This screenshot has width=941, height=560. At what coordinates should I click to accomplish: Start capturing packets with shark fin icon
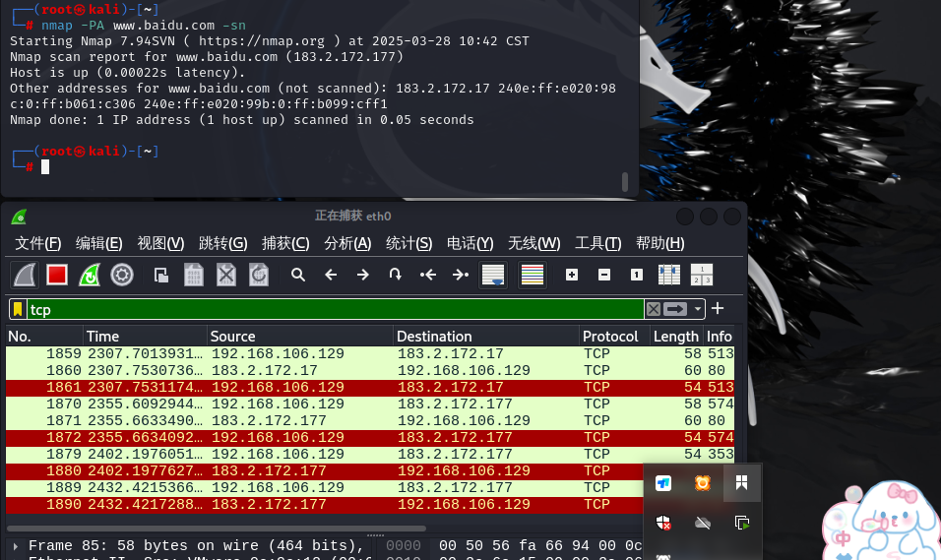tap(25, 275)
